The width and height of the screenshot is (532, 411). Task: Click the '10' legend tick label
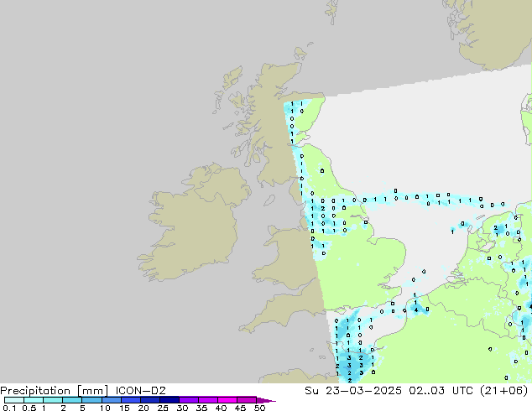click(105, 408)
